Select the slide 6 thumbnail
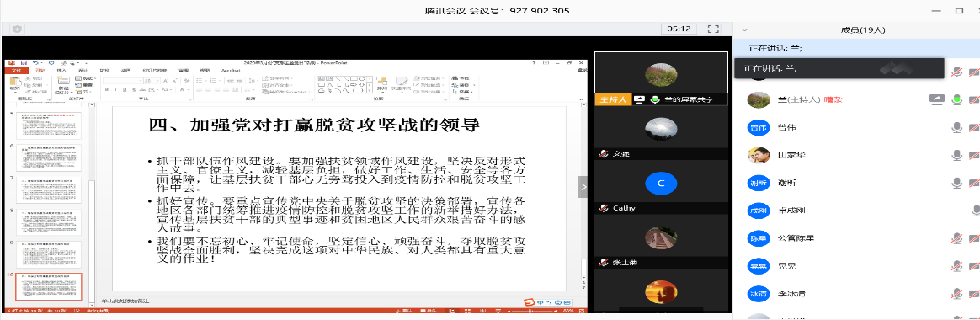980x320 pixels. pyautogui.click(x=48, y=158)
